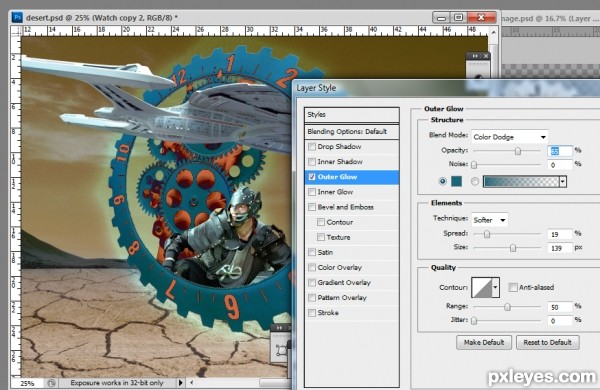Click the Opacity percentage input field
Image resolution: width=600 pixels, height=390 pixels.
[x=560, y=151]
